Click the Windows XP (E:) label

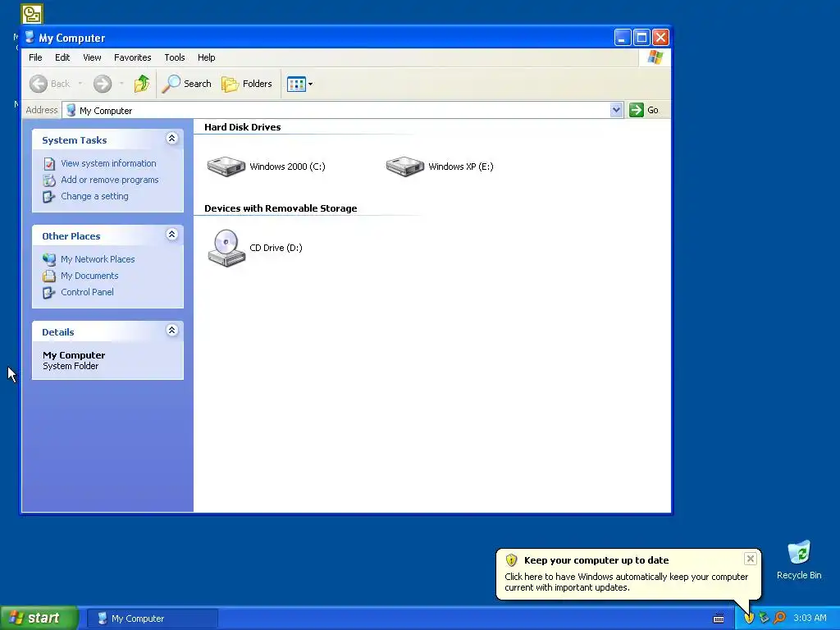tap(461, 167)
